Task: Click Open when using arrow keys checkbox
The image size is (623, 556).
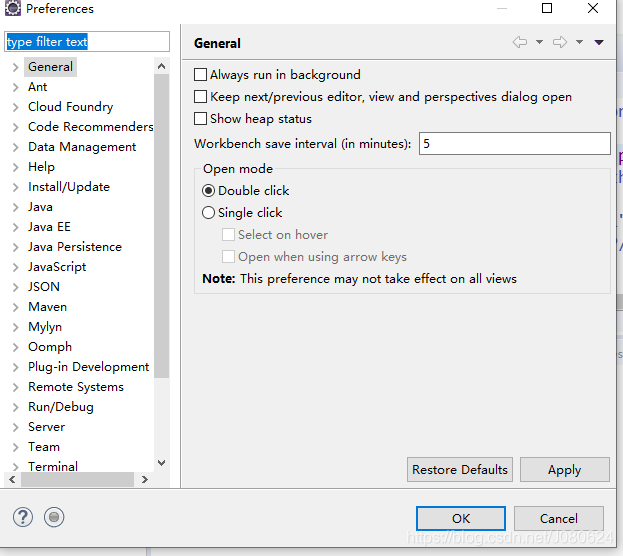Action: point(228,257)
